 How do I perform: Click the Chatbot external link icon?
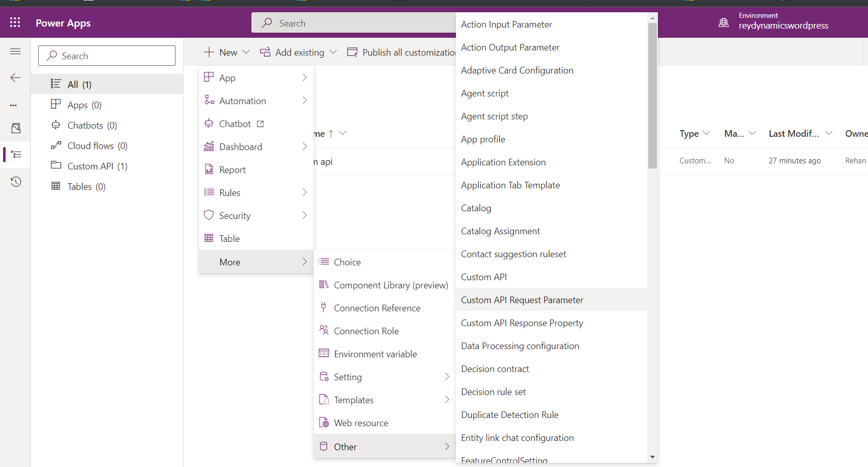pos(261,124)
